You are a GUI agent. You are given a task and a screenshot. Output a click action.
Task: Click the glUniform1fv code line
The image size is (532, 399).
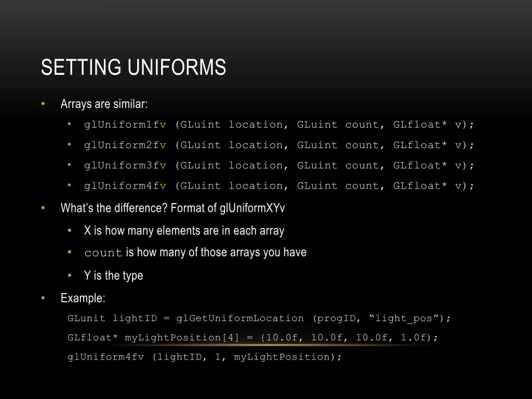pyautogui.click(x=279, y=125)
